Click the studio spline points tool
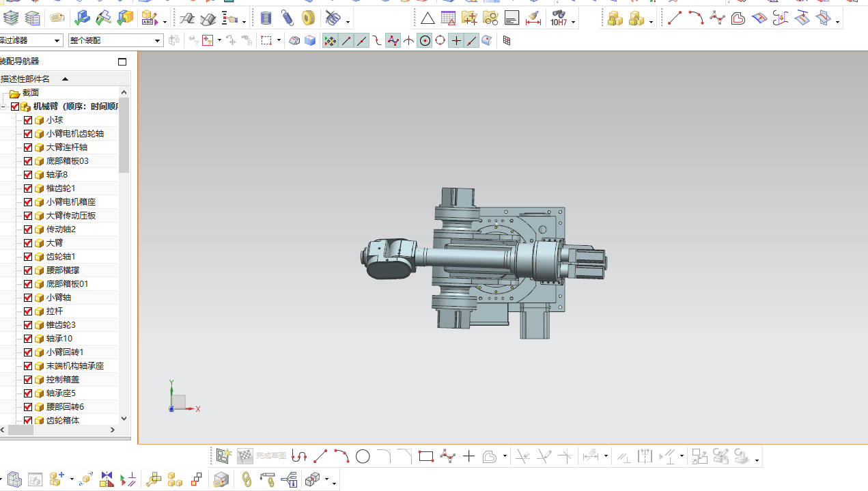The image size is (868, 491). (x=717, y=18)
